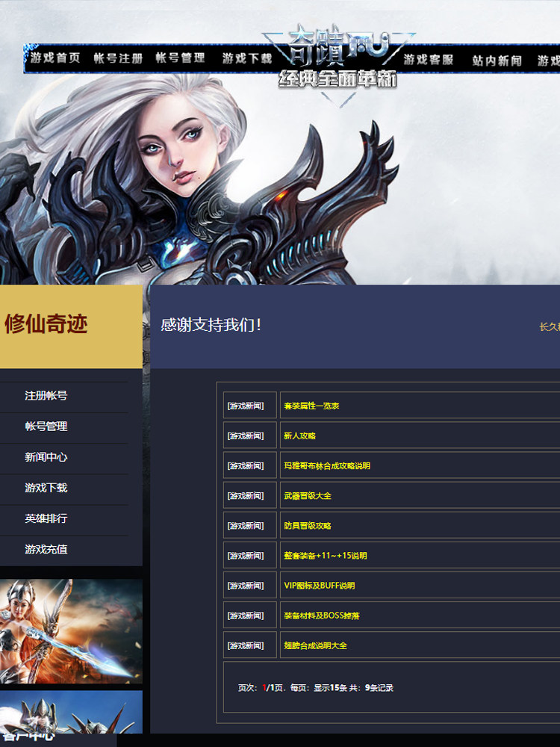
Task: Select 英雄排行 in left sidebar
Action: tap(46, 518)
